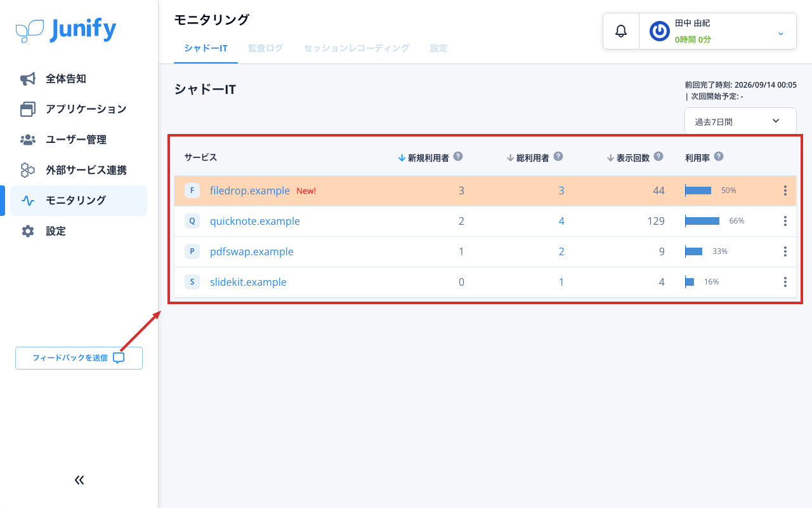812x508 pixels.
Task: Click the gear icon beside 設定 in sidebar
Action: click(28, 231)
